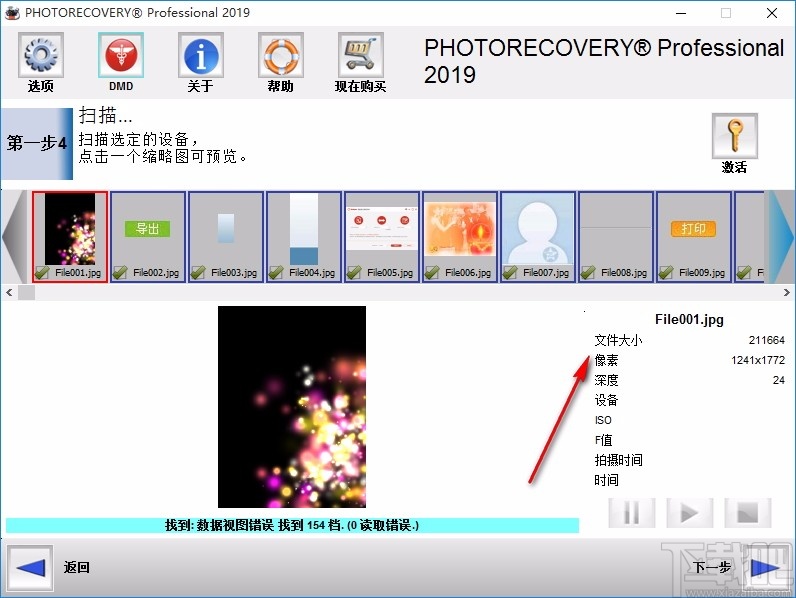The width and height of the screenshot is (796, 598).
Task: Click the 激活 key activation icon
Action: 735,136
